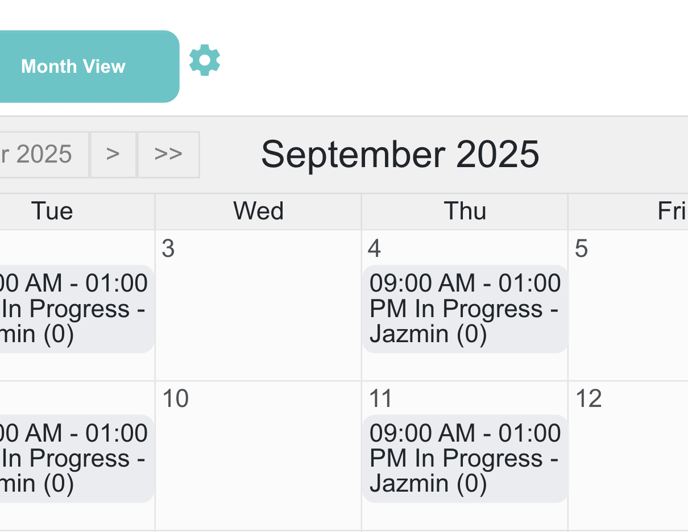Open calendar settings gear icon
The image size is (688, 532).
click(204, 60)
